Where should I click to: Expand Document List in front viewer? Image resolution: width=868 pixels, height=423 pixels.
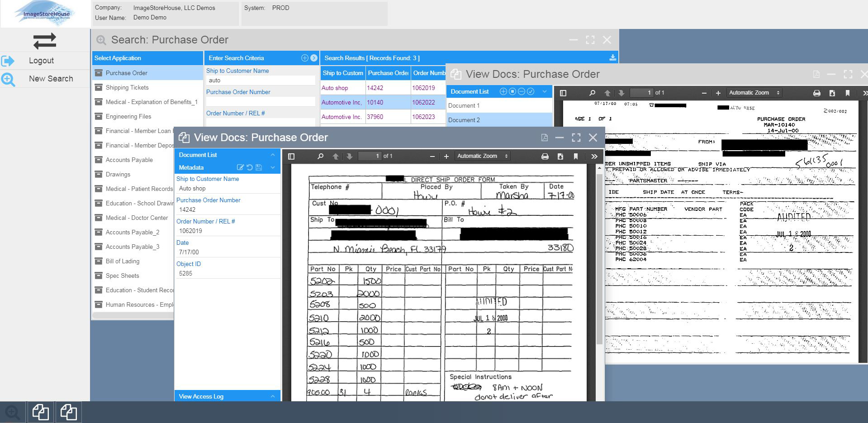click(273, 155)
